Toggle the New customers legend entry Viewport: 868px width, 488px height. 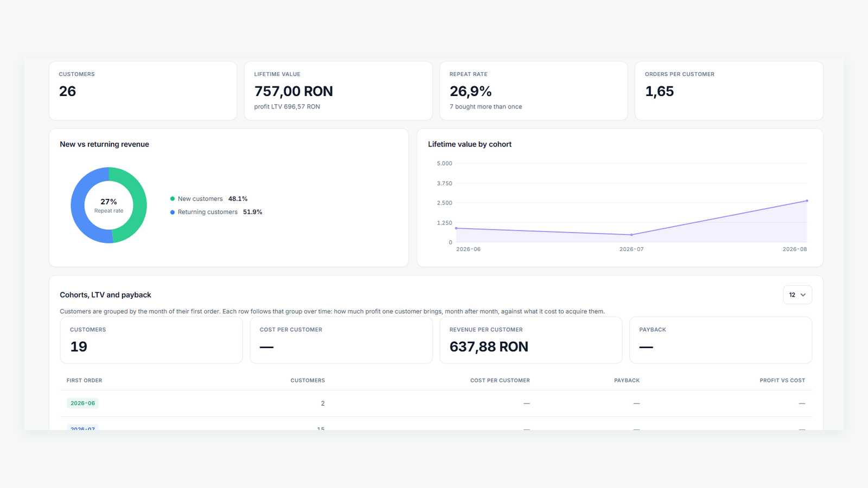point(209,199)
